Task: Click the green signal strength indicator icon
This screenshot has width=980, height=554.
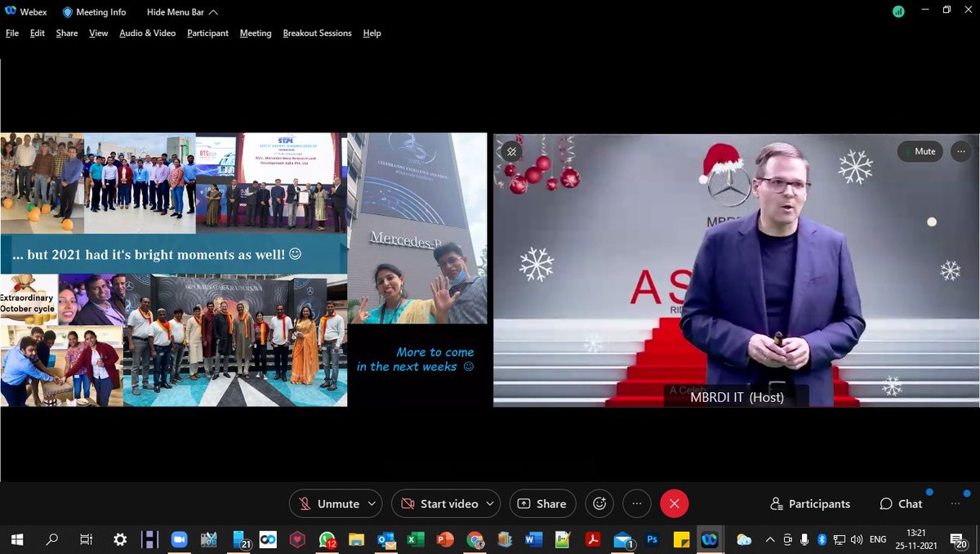Action: [899, 12]
